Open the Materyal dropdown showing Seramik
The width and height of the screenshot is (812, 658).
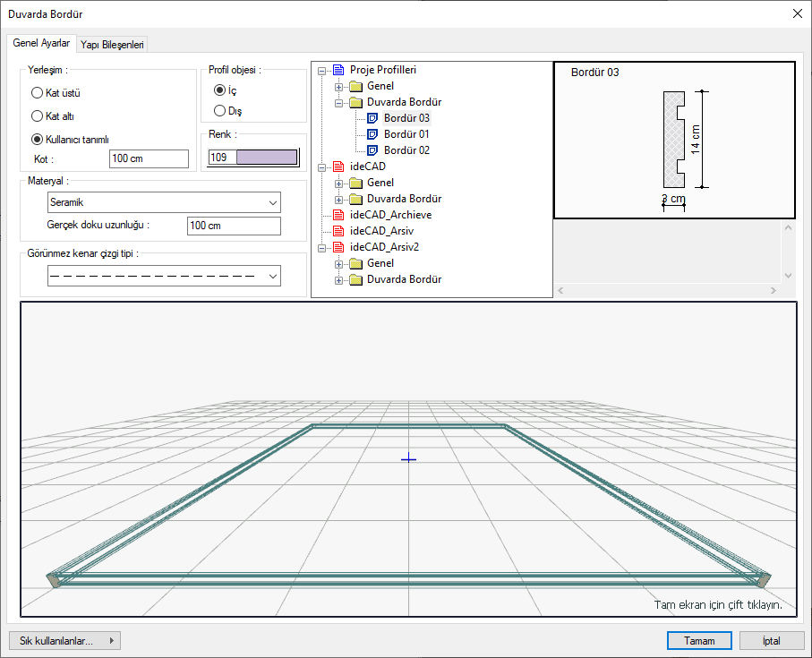pos(163,202)
